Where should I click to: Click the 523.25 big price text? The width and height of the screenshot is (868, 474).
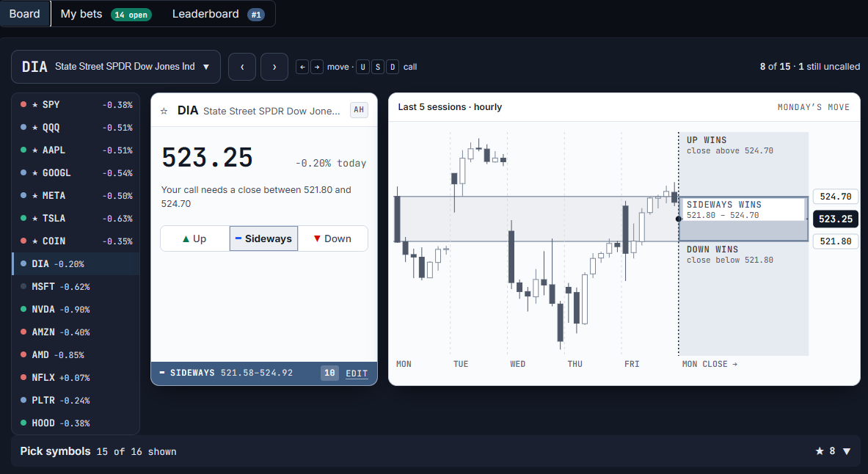click(207, 157)
